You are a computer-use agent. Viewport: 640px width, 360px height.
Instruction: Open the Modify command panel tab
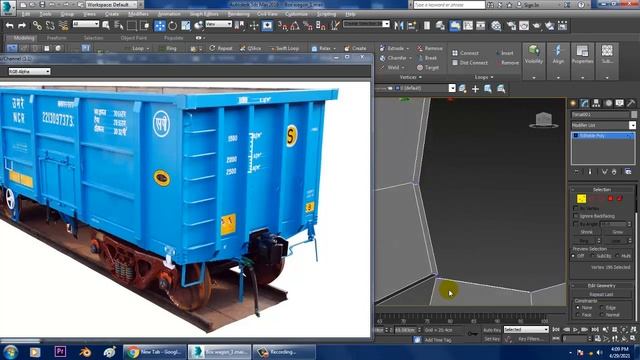585,103
